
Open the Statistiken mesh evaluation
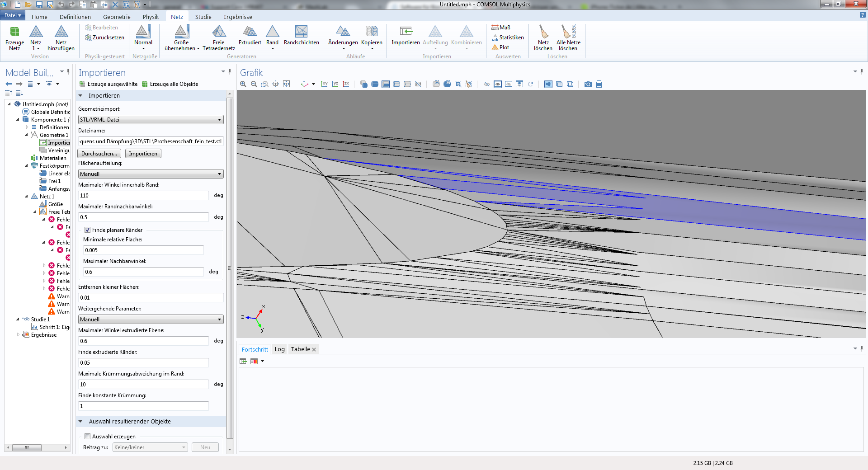point(508,38)
